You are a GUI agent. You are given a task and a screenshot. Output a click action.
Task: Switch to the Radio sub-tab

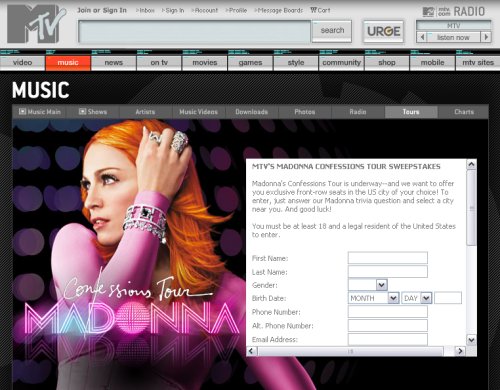coord(358,112)
